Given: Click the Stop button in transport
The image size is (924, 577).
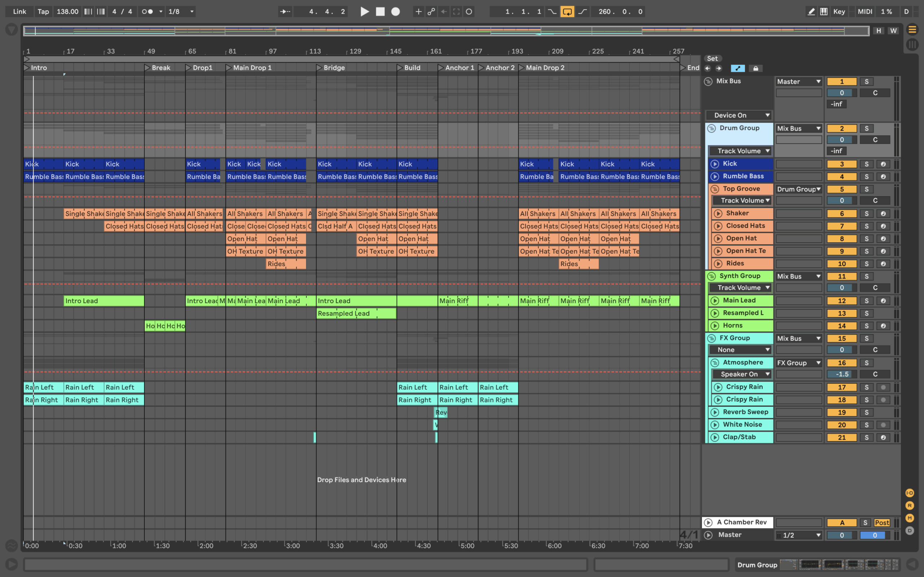Looking at the screenshot, I should pyautogui.click(x=380, y=12).
